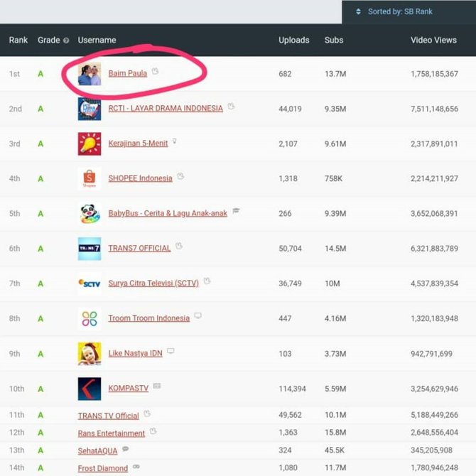Open the Troom Troom Indonesia link
Image resolution: width=476 pixels, height=476 pixels.
[148, 318]
